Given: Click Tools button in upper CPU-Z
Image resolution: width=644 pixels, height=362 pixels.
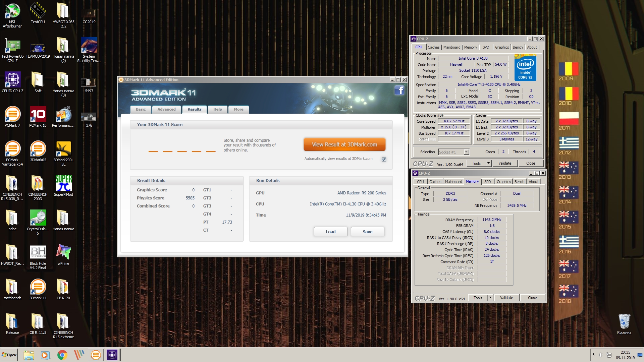Looking at the screenshot, I should coord(476,163).
